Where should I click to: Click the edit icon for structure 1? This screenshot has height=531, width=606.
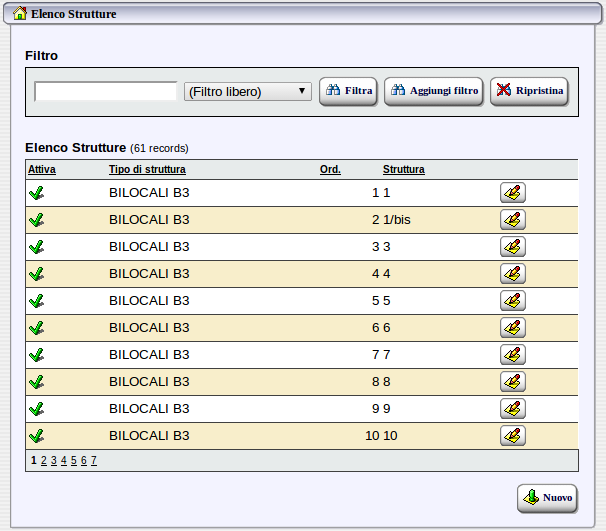pos(513,193)
